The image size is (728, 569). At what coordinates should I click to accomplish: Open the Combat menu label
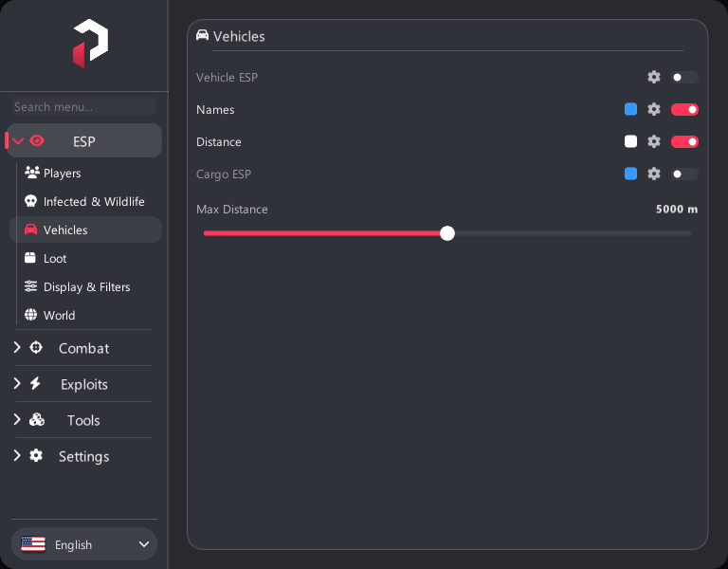coord(84,348)
